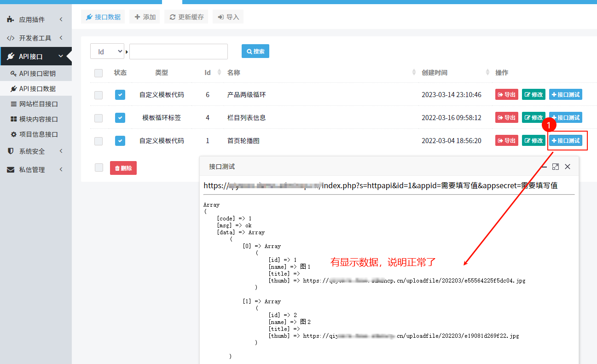This screenshot has height=364, width=597.
Task: Edit the 栏目列表信息 row
Action: point(533,117)
